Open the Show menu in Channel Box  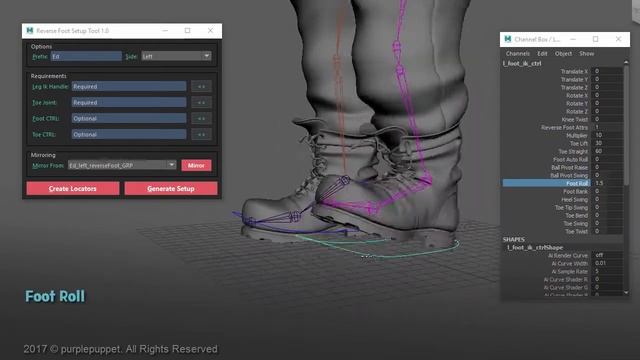[587, 53]
